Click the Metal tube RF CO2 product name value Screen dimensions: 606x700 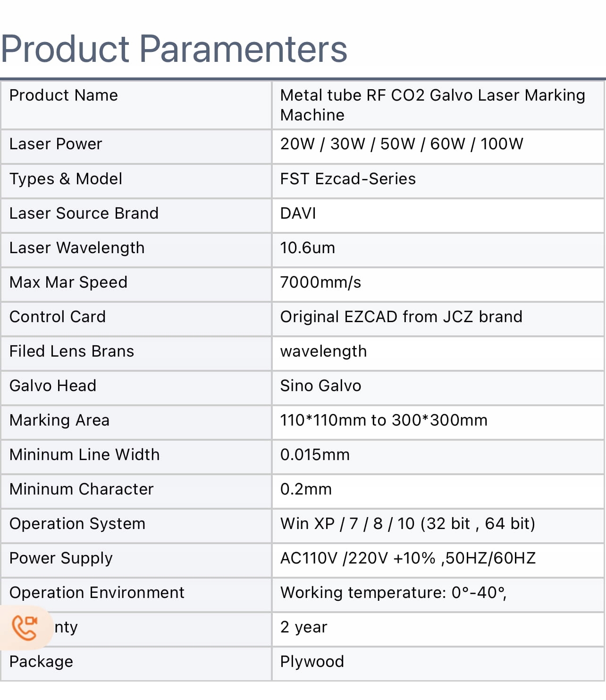(x=432, y=105)
